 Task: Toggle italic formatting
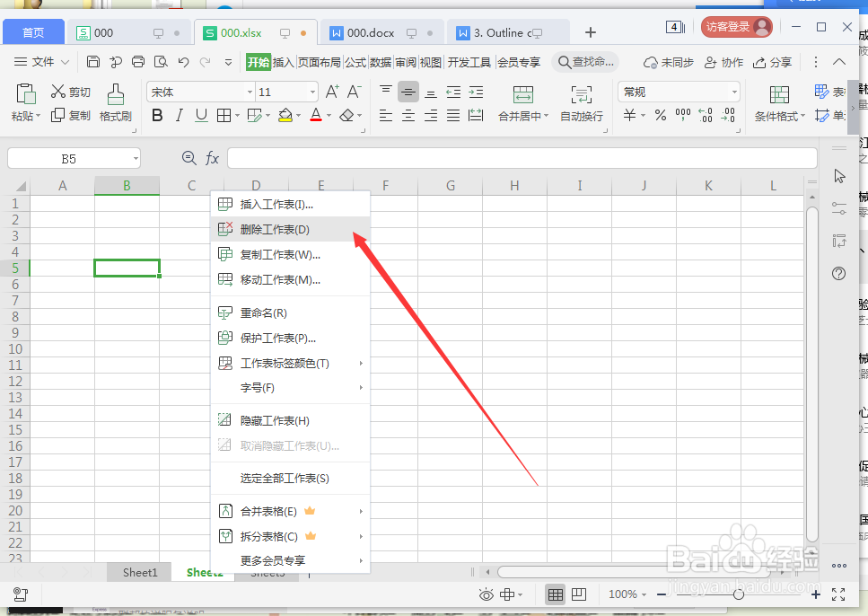click(x=177, y=116)
